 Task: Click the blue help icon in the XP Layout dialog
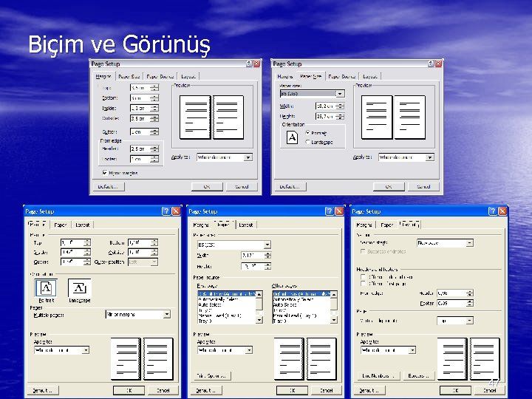[493, 211]
